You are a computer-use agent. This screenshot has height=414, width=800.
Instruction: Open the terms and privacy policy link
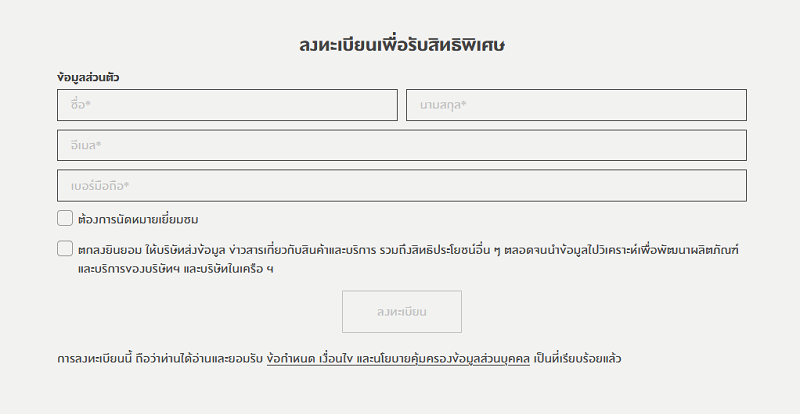click(x=398, y=358)
